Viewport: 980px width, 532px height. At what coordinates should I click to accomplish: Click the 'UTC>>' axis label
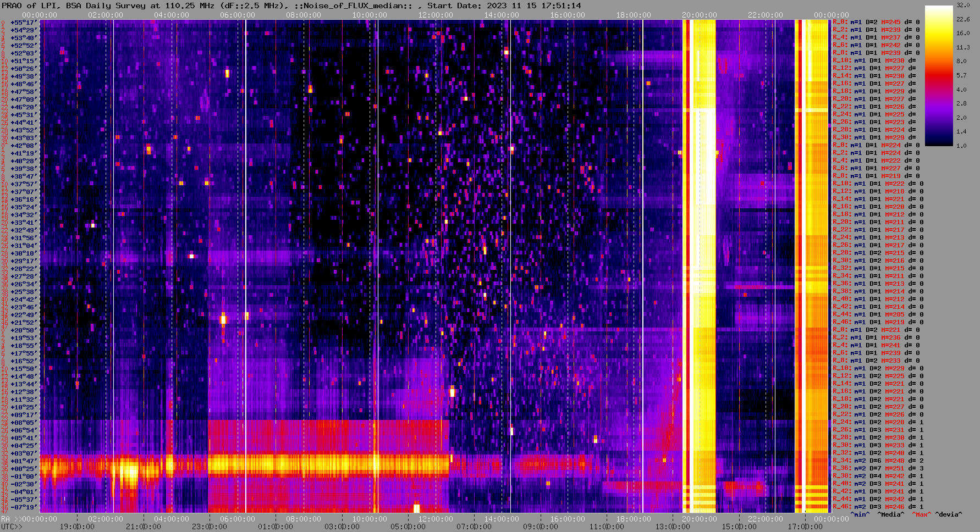pyautogui.click(x=12, y=527)
